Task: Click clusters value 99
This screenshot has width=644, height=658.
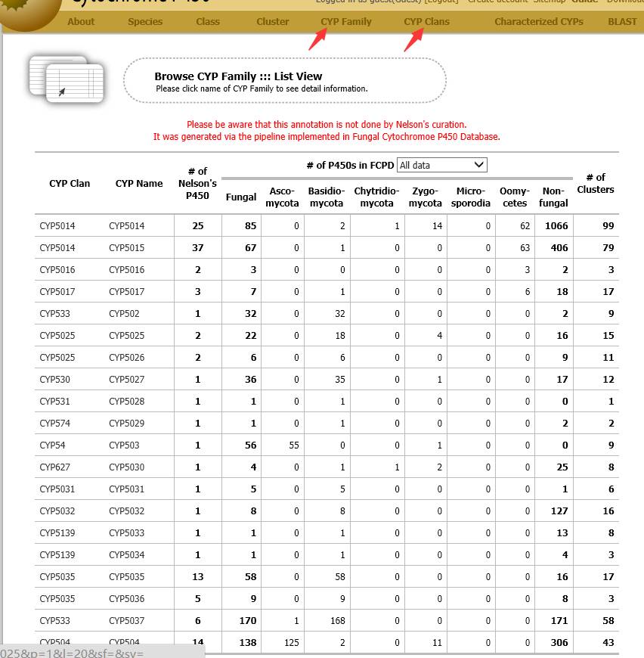Action: coord(608,226)
